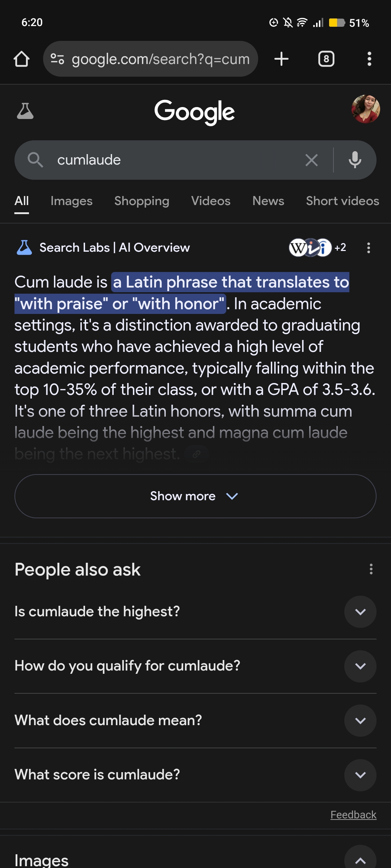Screen dimensions: 391x868
Task: Expand "How do you qualify for cumlaude?"
Action: coord(360,666)
